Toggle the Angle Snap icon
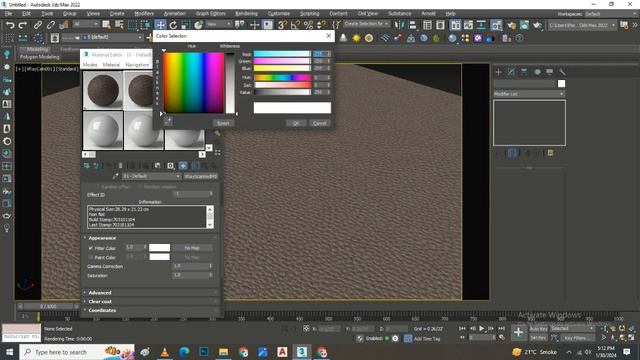Image resolution: width=640 pixels, height=360 pixels. 295,25
